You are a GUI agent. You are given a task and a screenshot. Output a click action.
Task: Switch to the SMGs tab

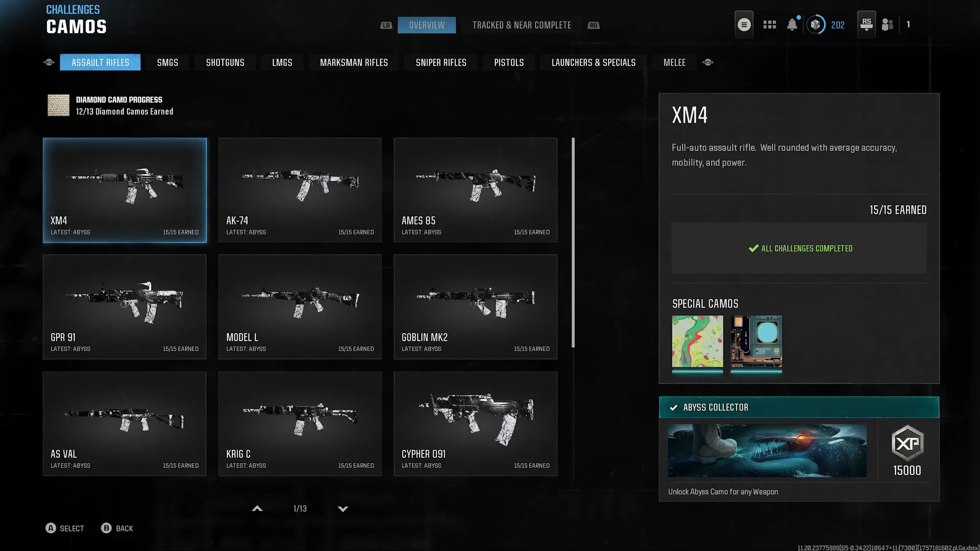tap(167, 62)
